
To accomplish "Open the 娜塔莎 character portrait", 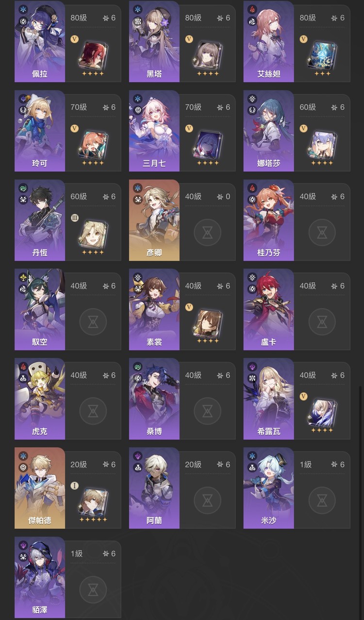I will click(x=269, y=131).
